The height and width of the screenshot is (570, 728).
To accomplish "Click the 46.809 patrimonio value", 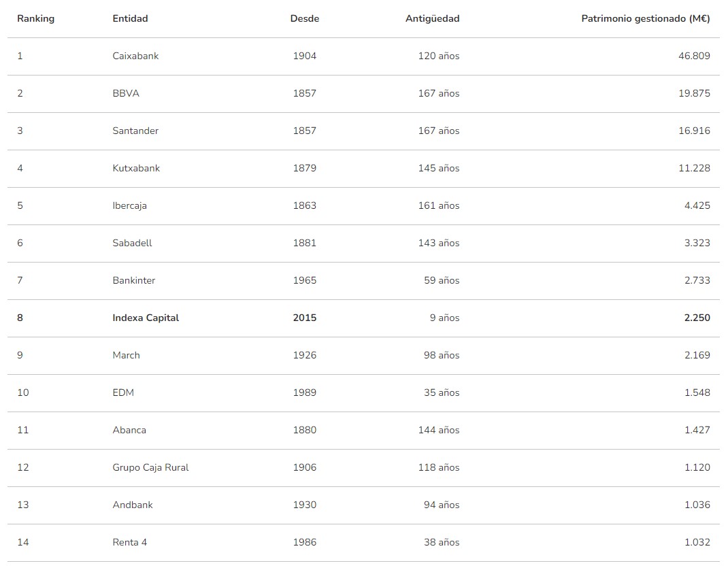I will pos(694,56).
